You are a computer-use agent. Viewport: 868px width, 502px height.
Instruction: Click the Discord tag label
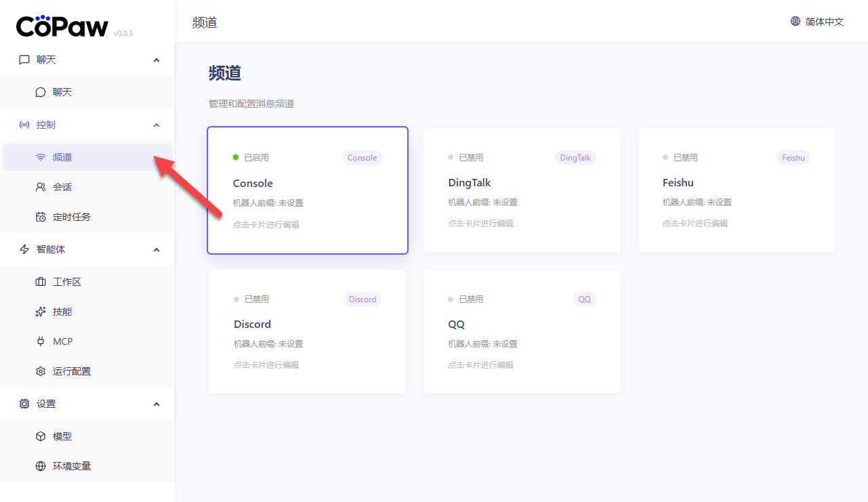(363, 299)
